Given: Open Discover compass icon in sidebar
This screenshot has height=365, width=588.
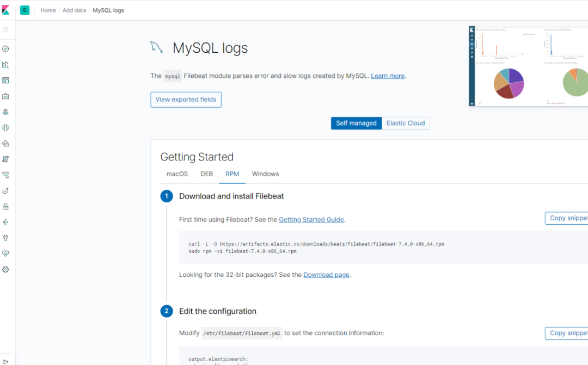Looking at the screenshot, I should pyautogui.click(x=5, y=49).
